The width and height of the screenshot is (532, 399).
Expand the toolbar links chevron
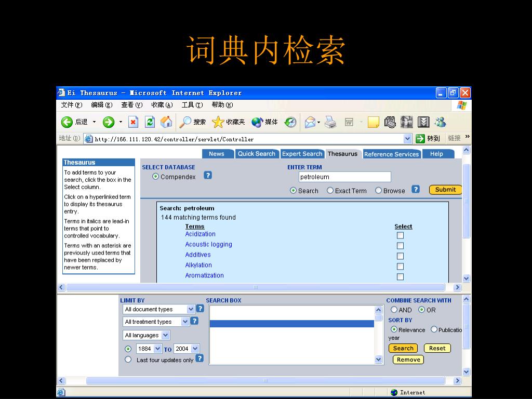click(467, 137)
